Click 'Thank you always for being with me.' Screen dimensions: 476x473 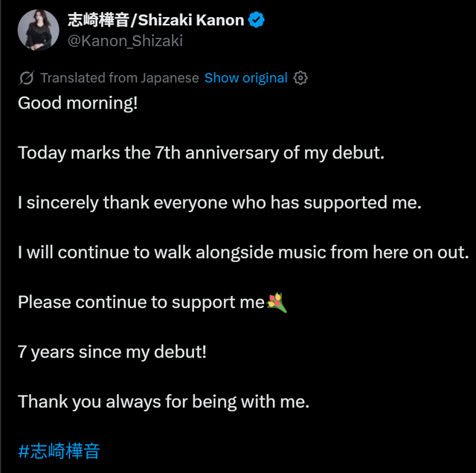164,402
